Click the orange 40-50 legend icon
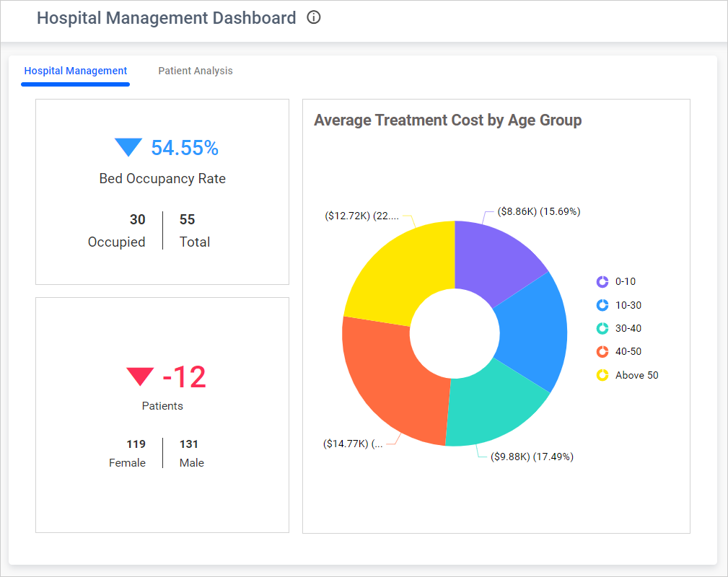 [602, 352]
